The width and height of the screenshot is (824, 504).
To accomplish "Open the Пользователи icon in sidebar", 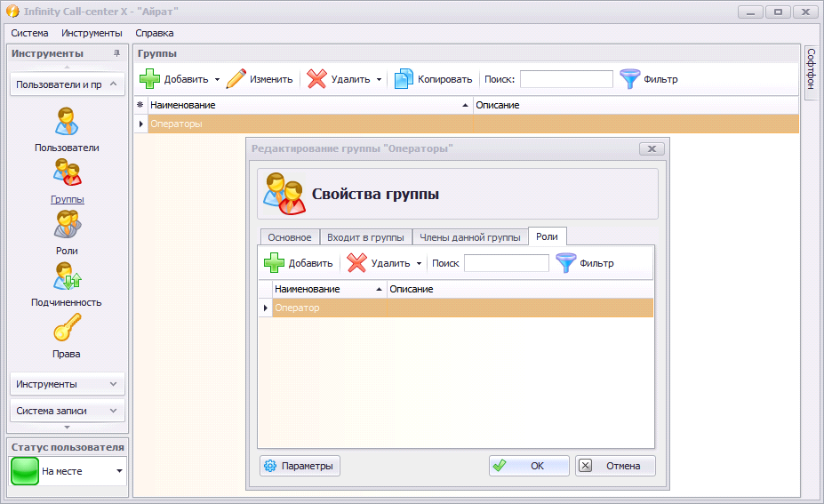I will (x=67, y=122).
